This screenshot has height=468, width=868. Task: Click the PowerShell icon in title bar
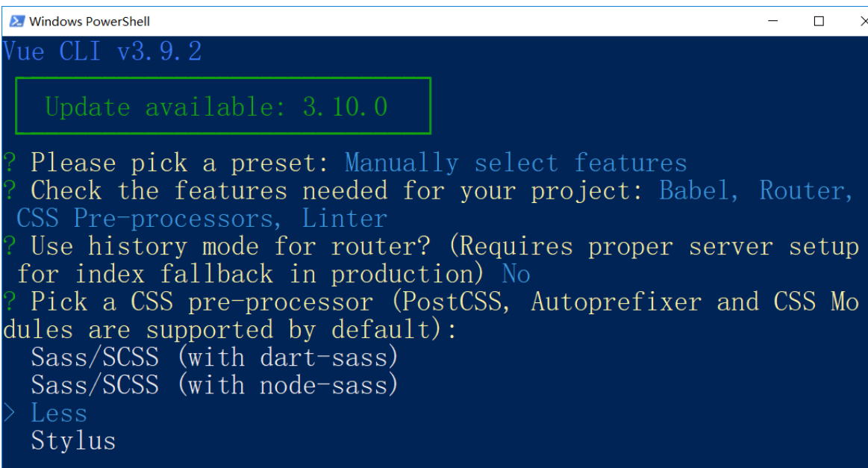point(16,21)
